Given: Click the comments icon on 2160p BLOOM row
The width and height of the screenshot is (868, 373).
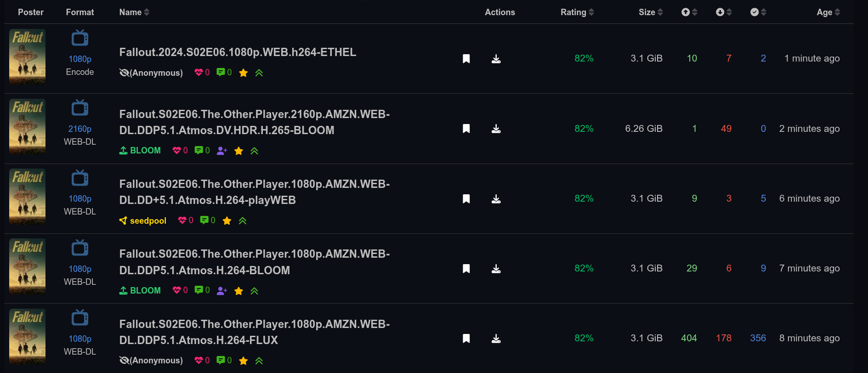Looking at the screenshot, I should click(x=199, y=150).
